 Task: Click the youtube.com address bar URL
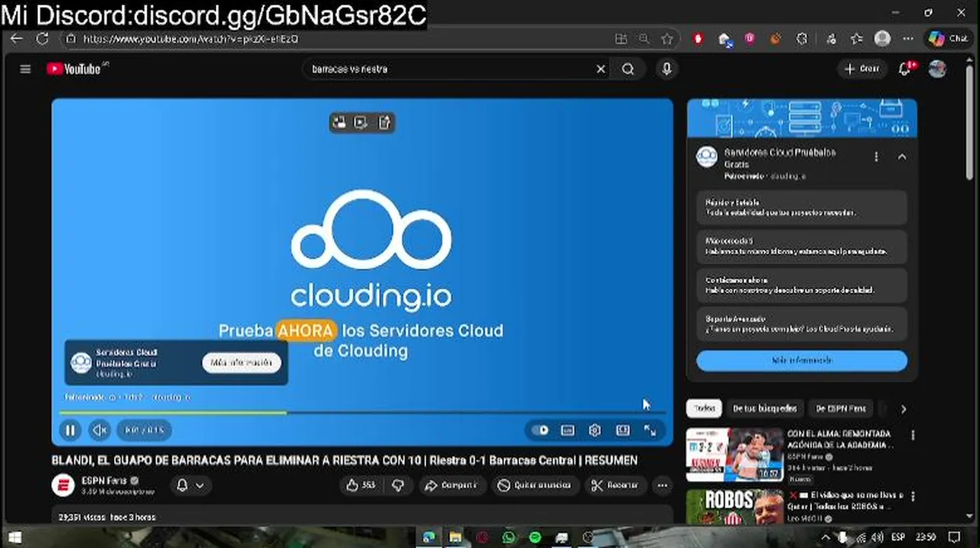point(190,39)
